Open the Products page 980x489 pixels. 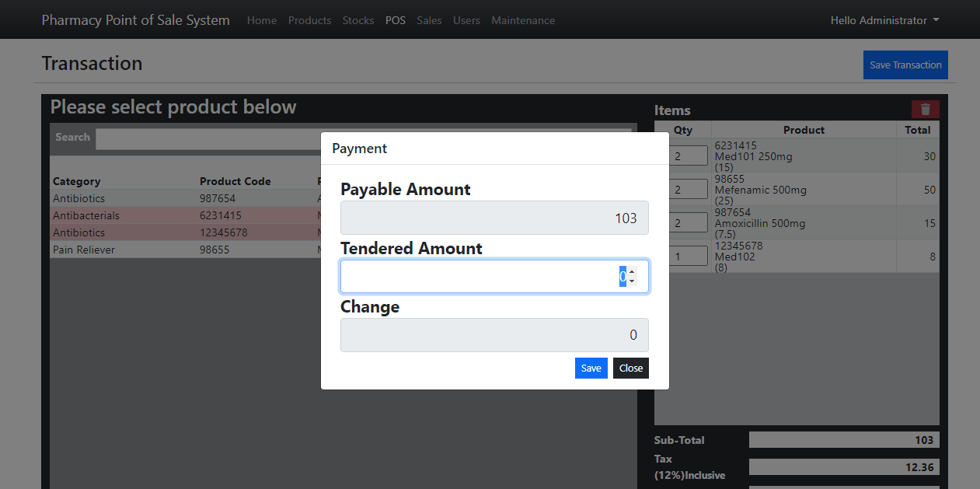(x=309, y=20)
